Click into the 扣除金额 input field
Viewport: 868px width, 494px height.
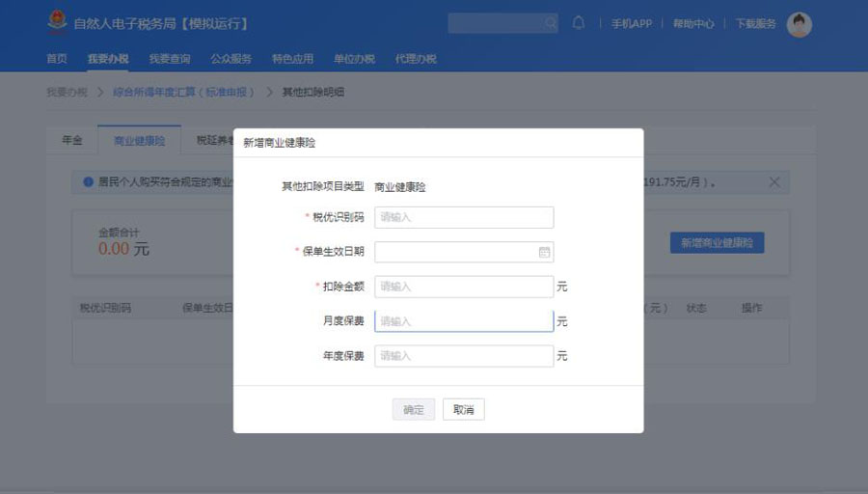464,287
